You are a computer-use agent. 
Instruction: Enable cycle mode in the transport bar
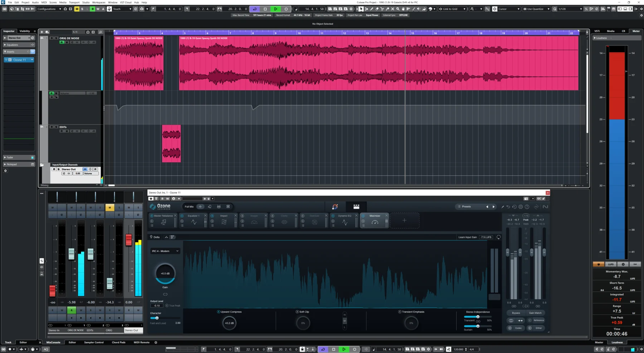pos(254,9)
